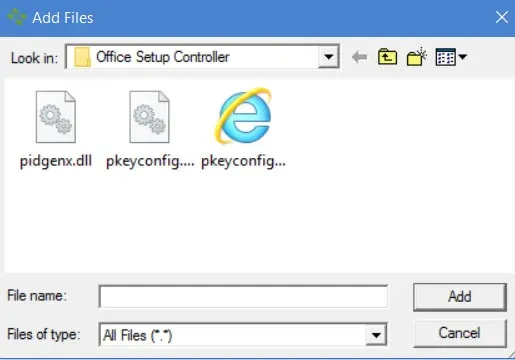This screenshot has width=515, height=360.
Task: Click the Cancel button
Action: 460,333
